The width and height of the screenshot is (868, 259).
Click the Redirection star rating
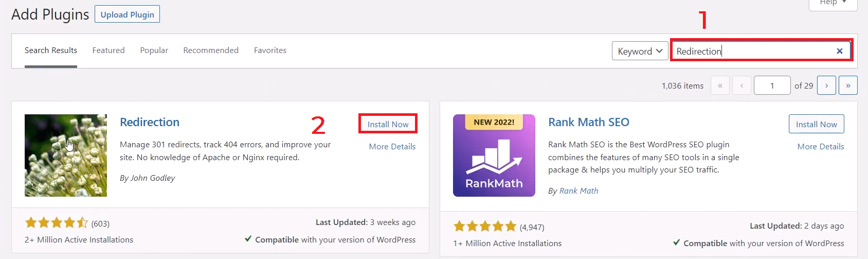coord(57,223)
